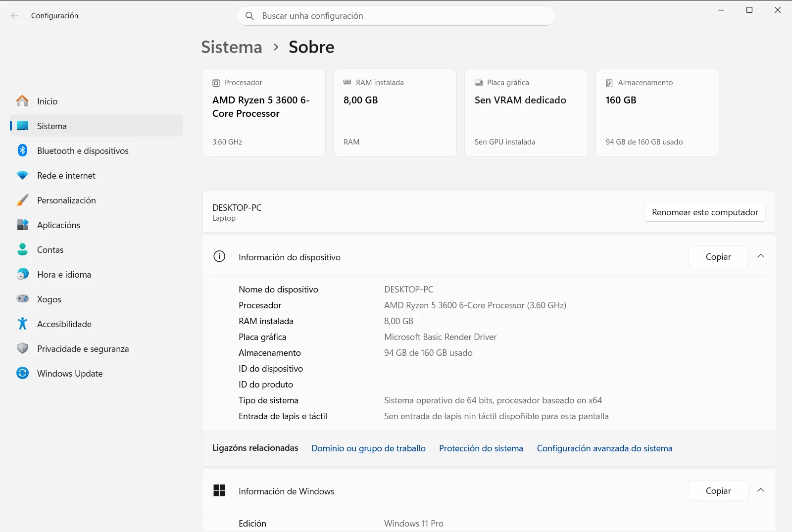
Task: Open the Personalización brush icon
Action: click(x=22, y=200)
